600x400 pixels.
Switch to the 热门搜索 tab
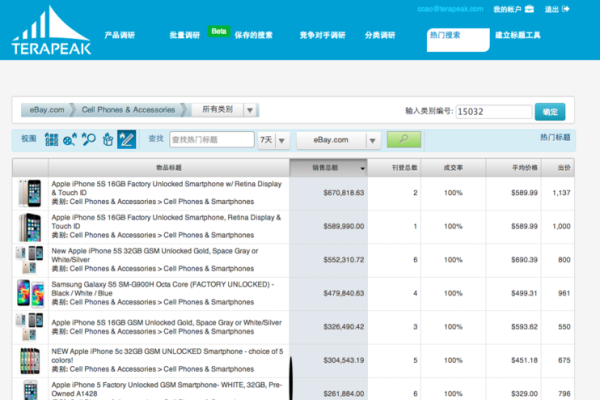[x=458, y=40]
